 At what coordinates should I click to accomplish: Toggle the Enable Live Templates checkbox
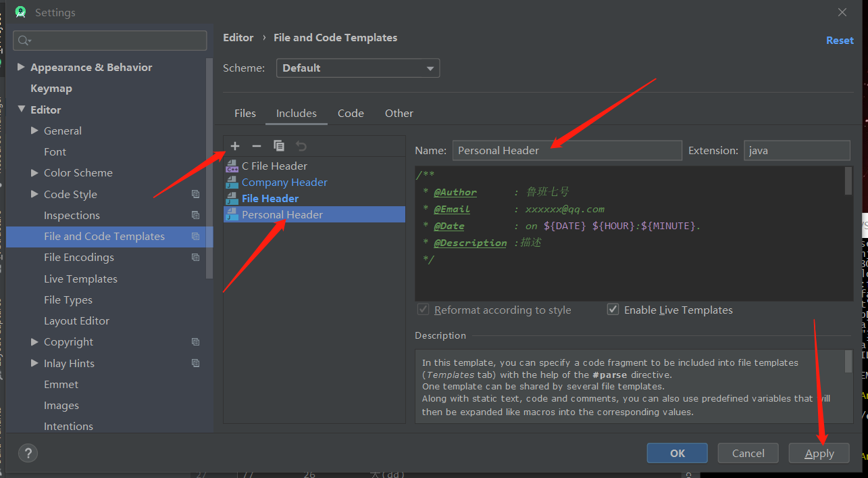click(613, 309)
